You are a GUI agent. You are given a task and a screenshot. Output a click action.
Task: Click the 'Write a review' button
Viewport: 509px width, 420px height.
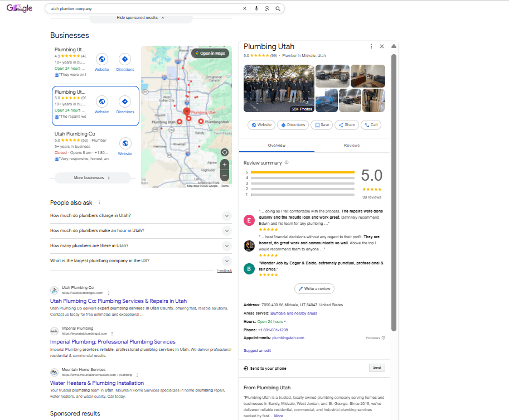point(314,288)
